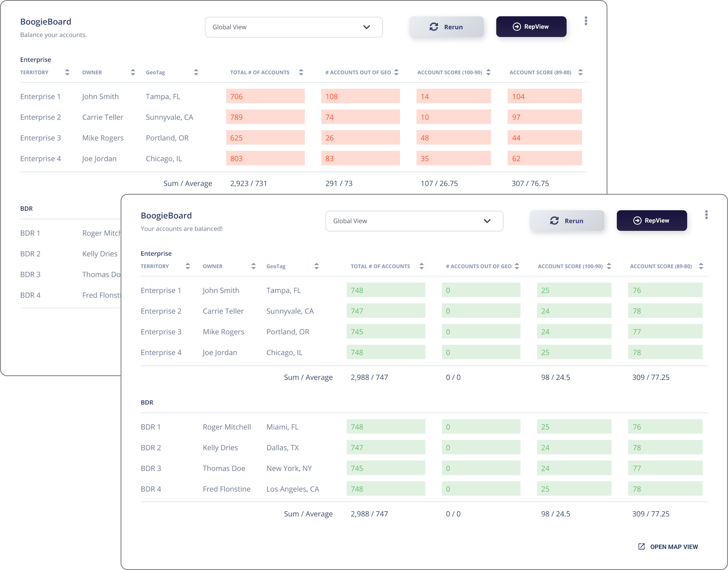728x570 pixels.
Task: Click RepView in the unbalanced back panel
Action: tap(531, 27)
